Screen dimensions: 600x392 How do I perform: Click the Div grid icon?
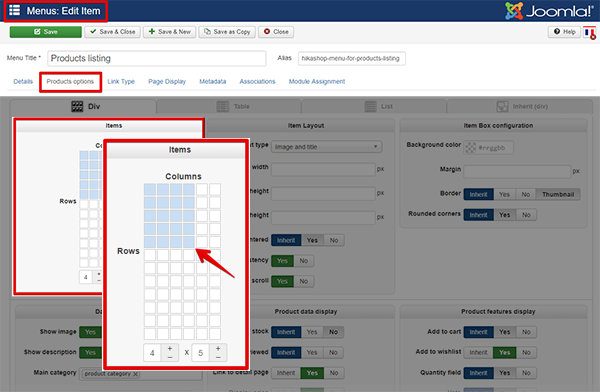click(77, 106)
